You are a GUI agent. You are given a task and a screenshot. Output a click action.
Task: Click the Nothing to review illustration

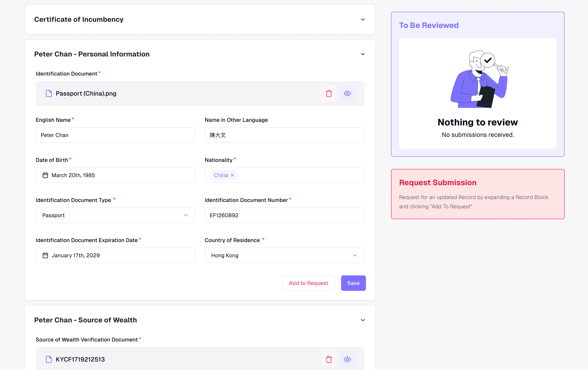pos(480,79)
